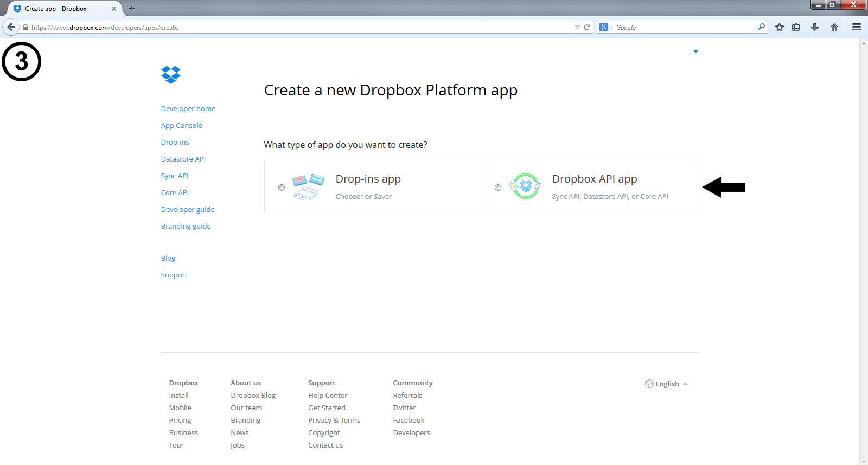
Task: Open Sync API sidebar link
Action: [x=175, y=176]
